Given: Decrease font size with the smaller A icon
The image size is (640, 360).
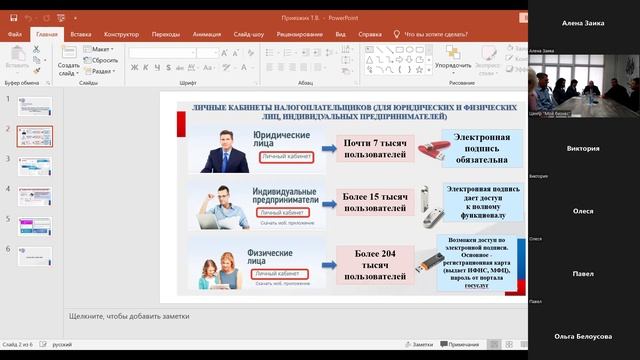Looking at the screenshot, I should tap(236, 53).
